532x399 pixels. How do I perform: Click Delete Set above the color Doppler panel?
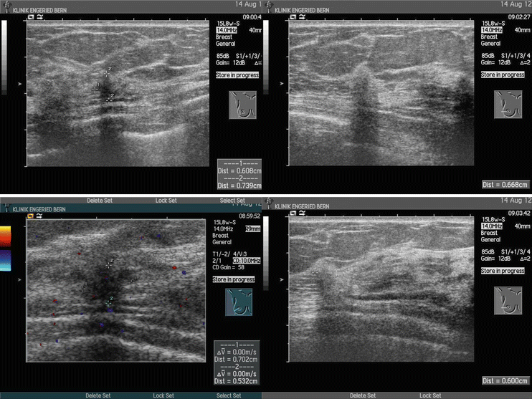(x=98, y=201)
